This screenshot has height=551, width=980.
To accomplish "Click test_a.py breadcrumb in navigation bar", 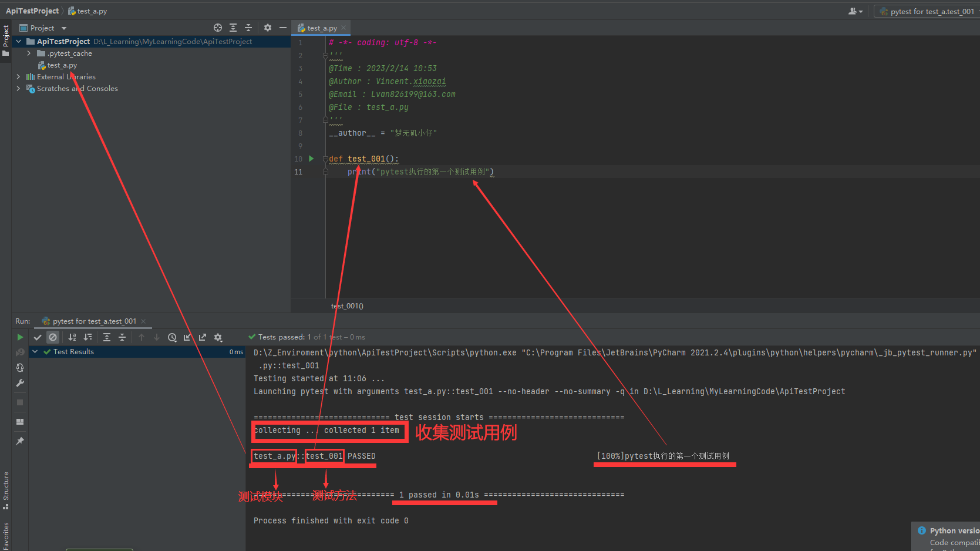I will click(87, 11).
